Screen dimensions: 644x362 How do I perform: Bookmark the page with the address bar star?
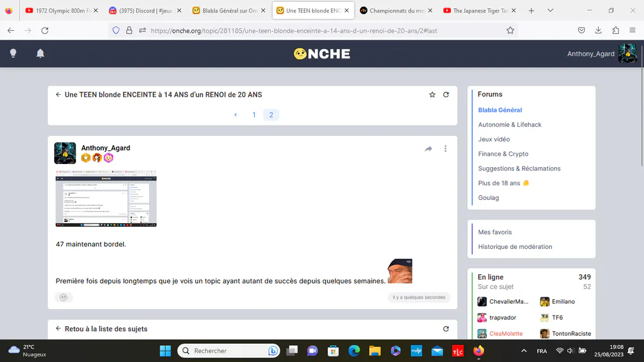510,30
